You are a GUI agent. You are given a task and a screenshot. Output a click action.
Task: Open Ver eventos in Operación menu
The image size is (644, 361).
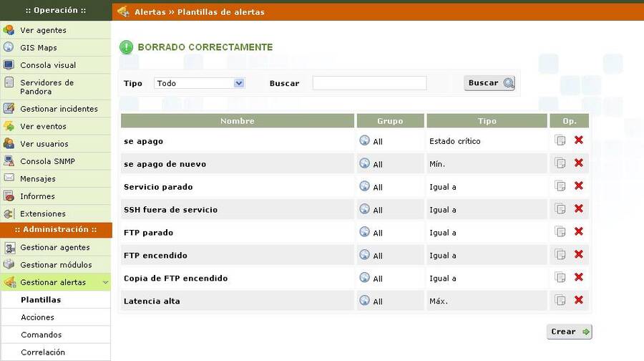pyautogui.click(x=43, y=126)
